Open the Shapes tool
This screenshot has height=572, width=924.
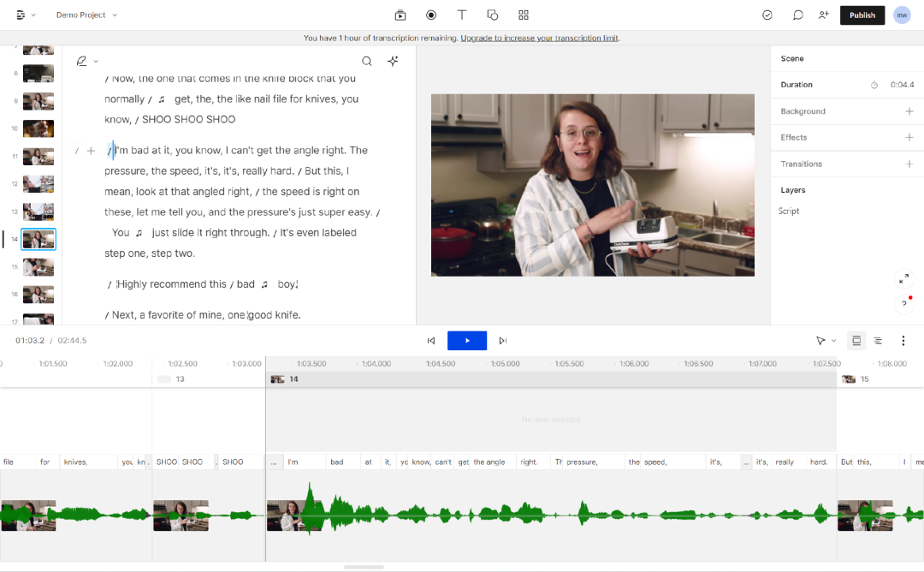click(x=493, y=15)
